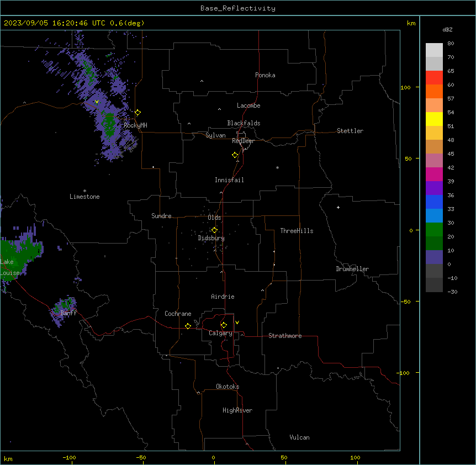Click the radar echo over Banff
Viewport: 476px width, 465px height.
63,310
